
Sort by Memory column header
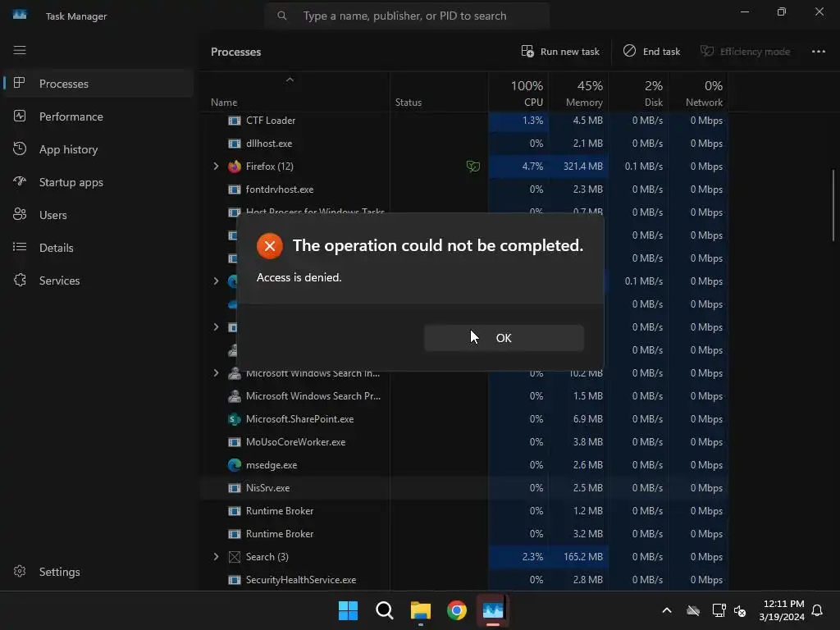[x=578, y=92]
